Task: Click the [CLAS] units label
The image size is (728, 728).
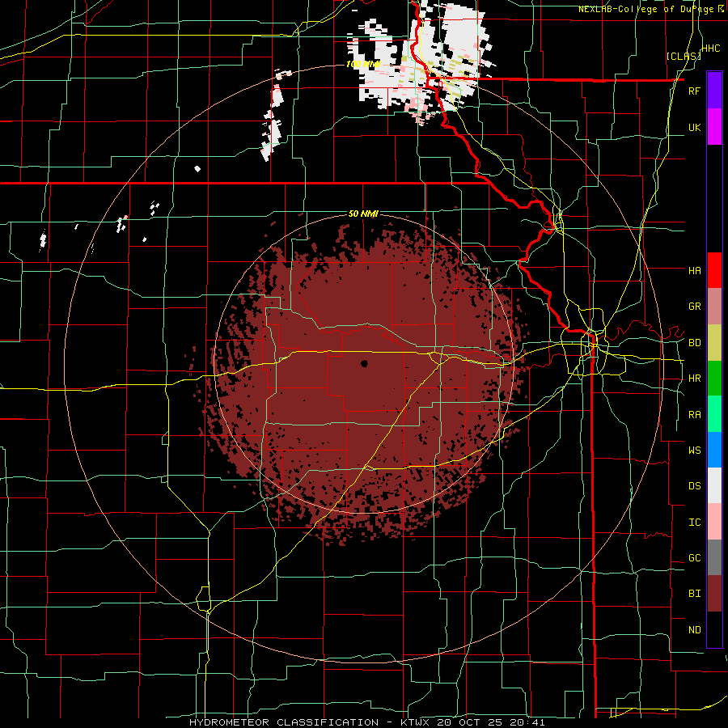Action: (683, 56)
